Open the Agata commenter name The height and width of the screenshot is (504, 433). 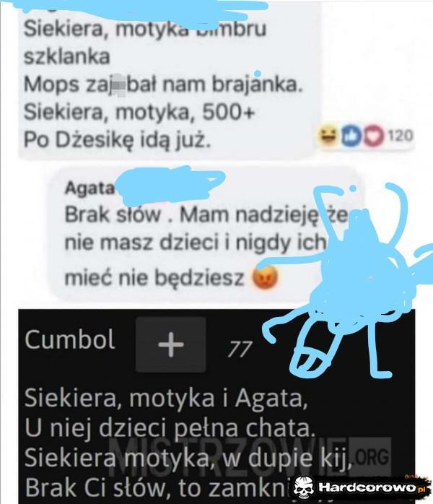click(89, 188)
